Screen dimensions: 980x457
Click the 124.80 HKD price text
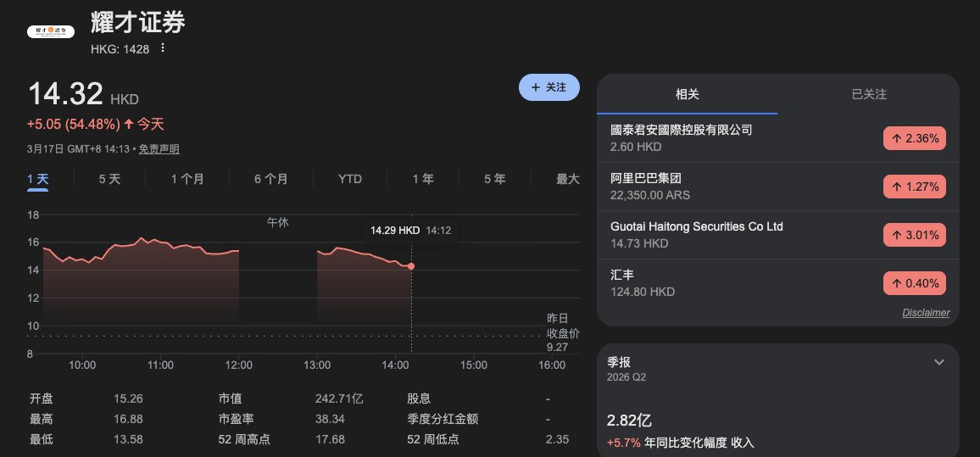tap(643, 292)
